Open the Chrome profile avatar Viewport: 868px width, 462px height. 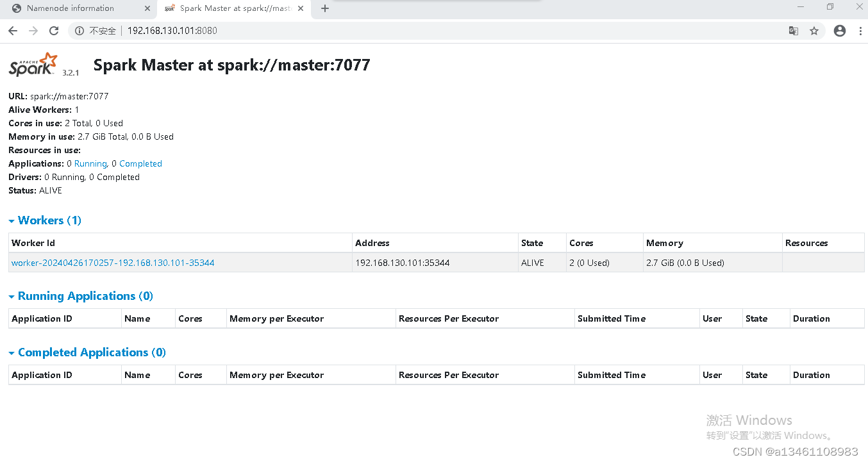(x=840, y=31)
